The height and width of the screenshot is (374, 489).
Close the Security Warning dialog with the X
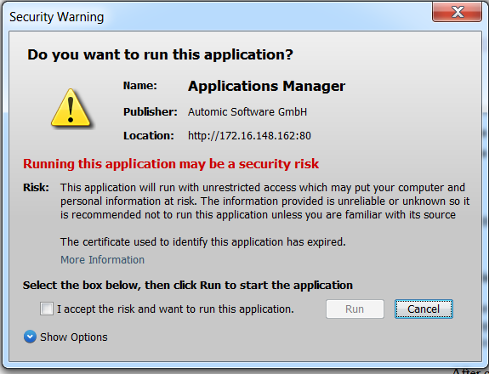tap(457, 12)
